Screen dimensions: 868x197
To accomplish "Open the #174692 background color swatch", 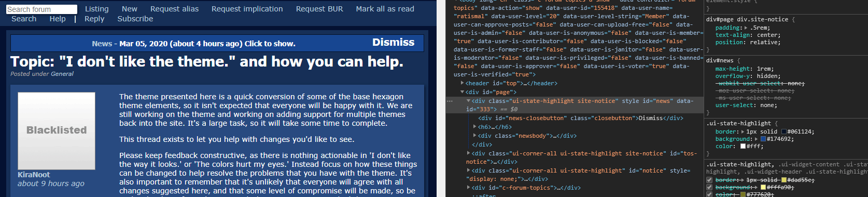I will tap(763, 139).
